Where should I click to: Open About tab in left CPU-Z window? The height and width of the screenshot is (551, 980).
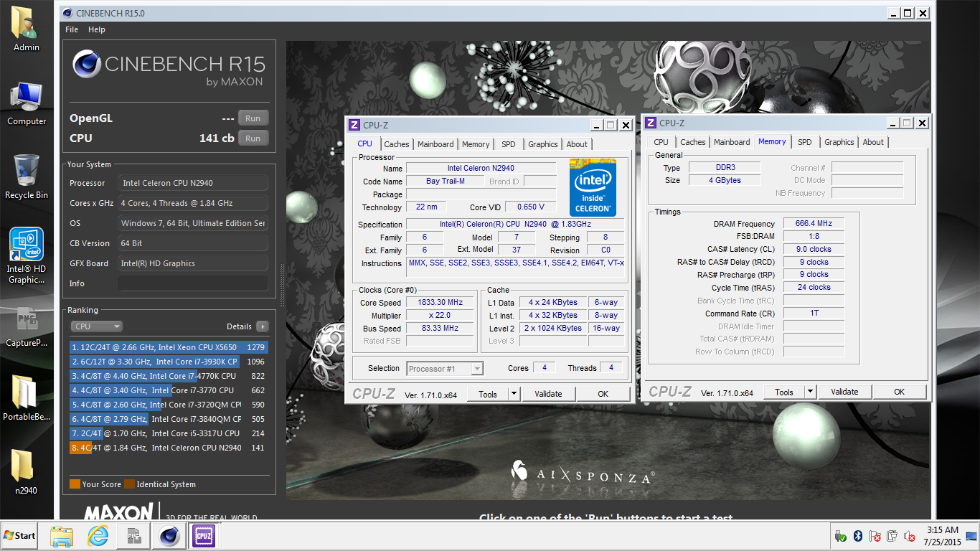point(577,144)
